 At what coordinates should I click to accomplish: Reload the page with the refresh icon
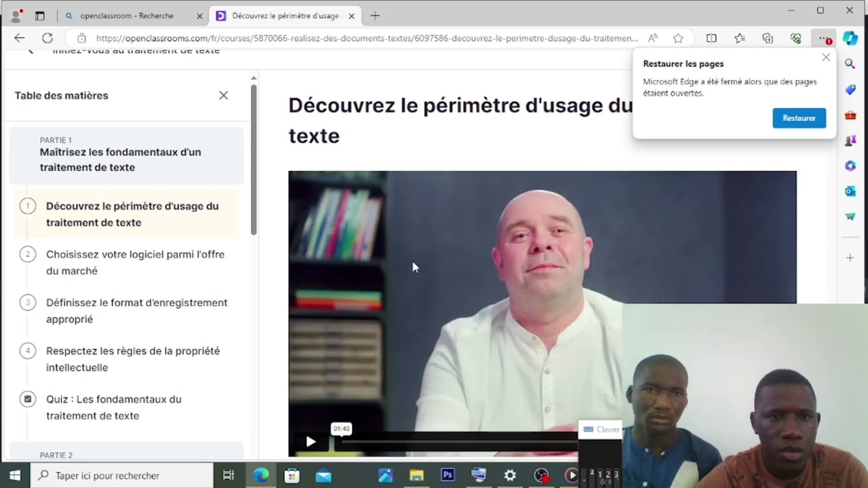point(47,38)
